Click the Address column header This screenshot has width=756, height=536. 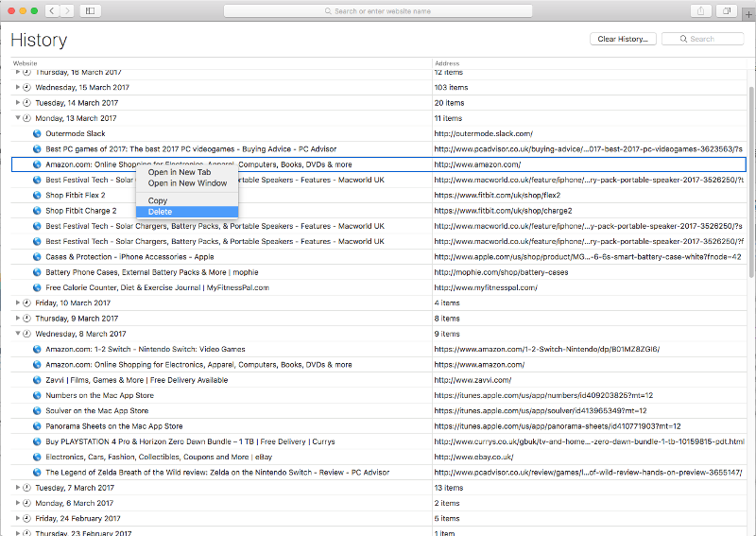pyautogui.click(x=447, y=63)
